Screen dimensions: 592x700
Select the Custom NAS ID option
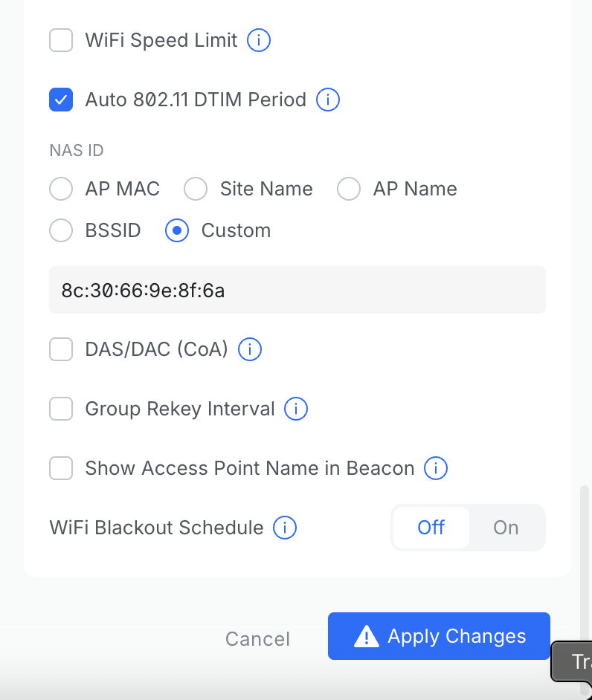click(177, 230)
